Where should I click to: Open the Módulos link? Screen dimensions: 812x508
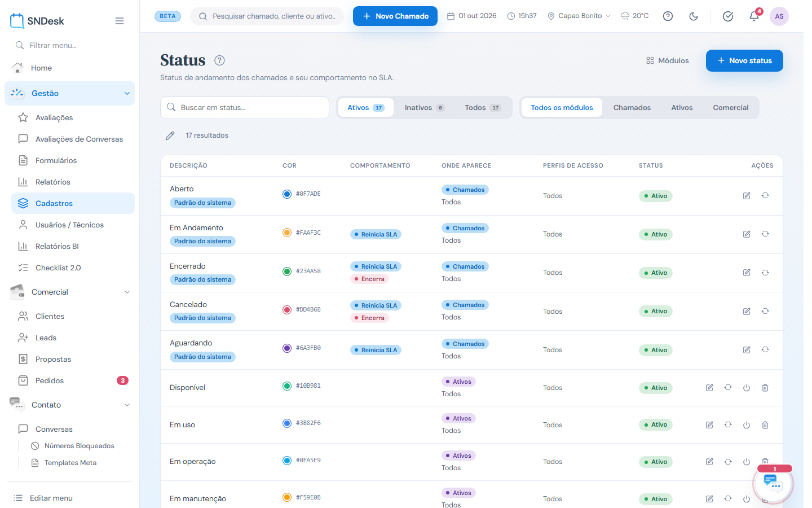(668, 61)
